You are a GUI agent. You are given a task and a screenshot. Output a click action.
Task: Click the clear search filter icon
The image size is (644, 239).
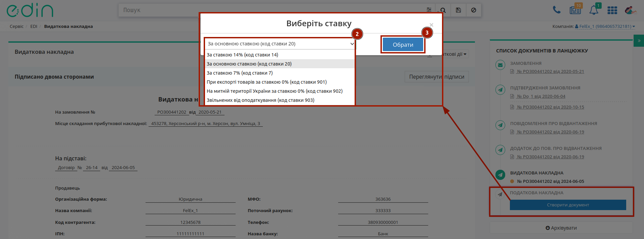(x=473, y=10)
